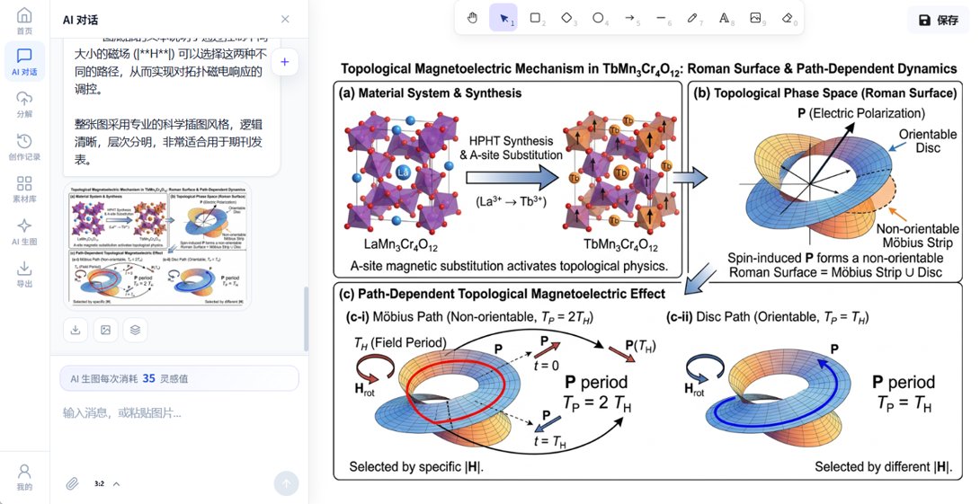Select the Diamond shape tool

[x=567, y=18]
